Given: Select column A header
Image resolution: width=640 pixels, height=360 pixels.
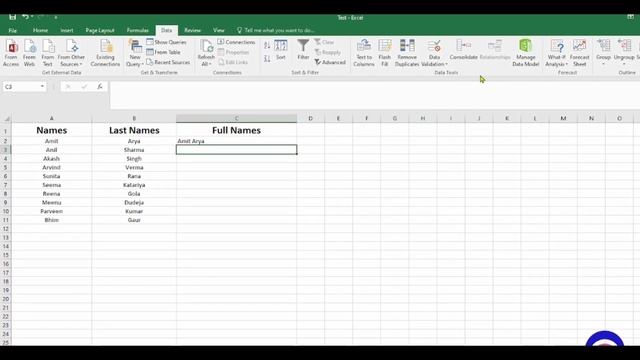Looking at the screenshot, I should tap(51, 118).
